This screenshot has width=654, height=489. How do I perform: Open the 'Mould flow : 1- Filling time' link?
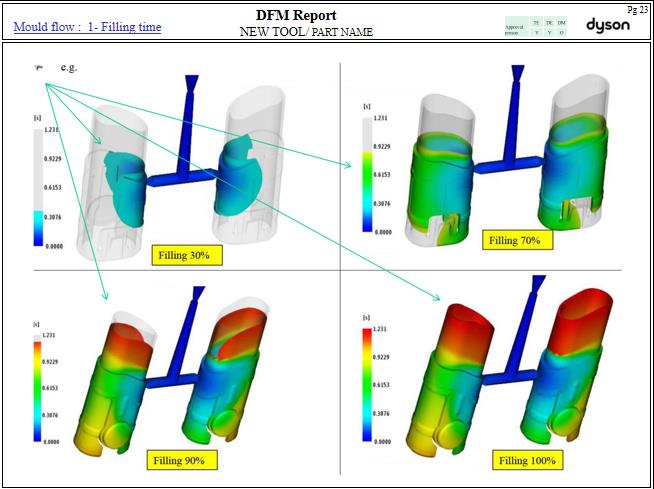pos(87,27)
